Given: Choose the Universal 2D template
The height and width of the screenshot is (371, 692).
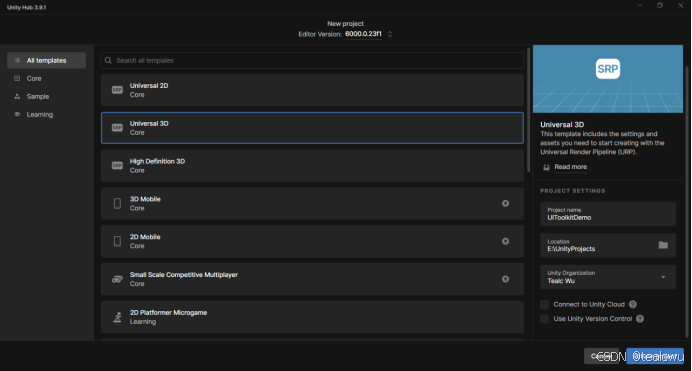Looking at the screenshot, I should pos(312,90).
